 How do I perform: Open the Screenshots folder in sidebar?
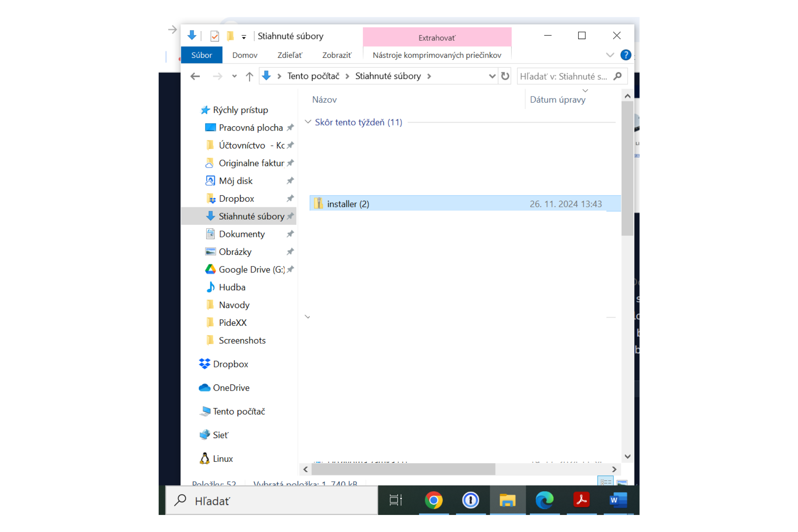pos(242,340)
